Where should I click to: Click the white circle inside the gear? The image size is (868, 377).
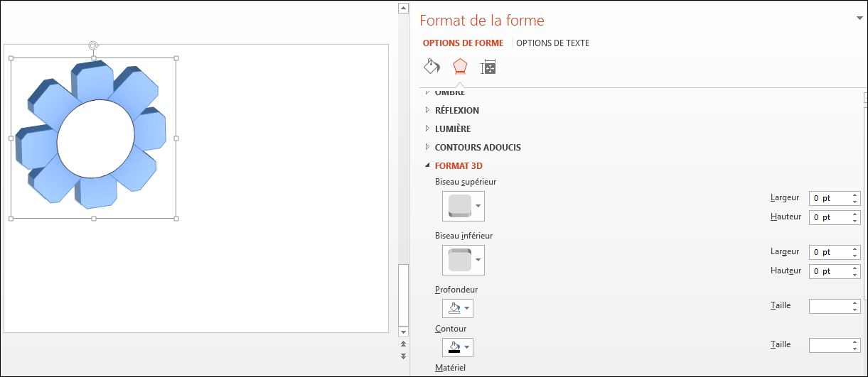tap(95, 138)
